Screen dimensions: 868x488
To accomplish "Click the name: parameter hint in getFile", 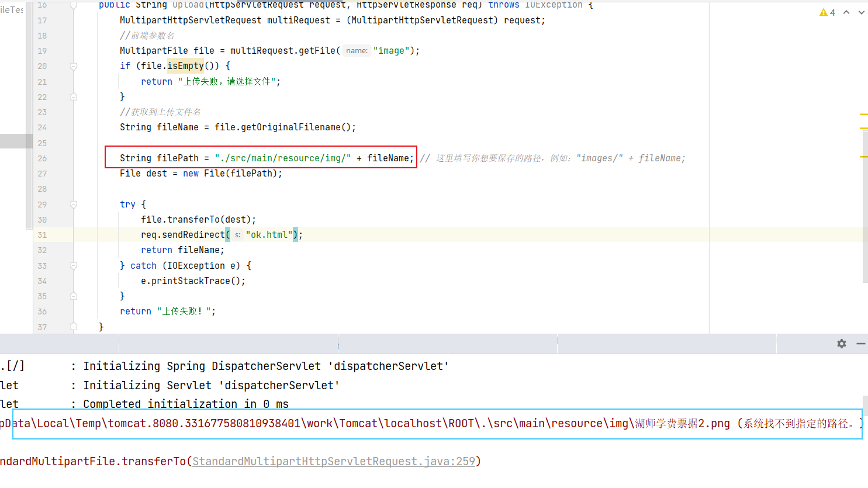I will coord(357,51).
